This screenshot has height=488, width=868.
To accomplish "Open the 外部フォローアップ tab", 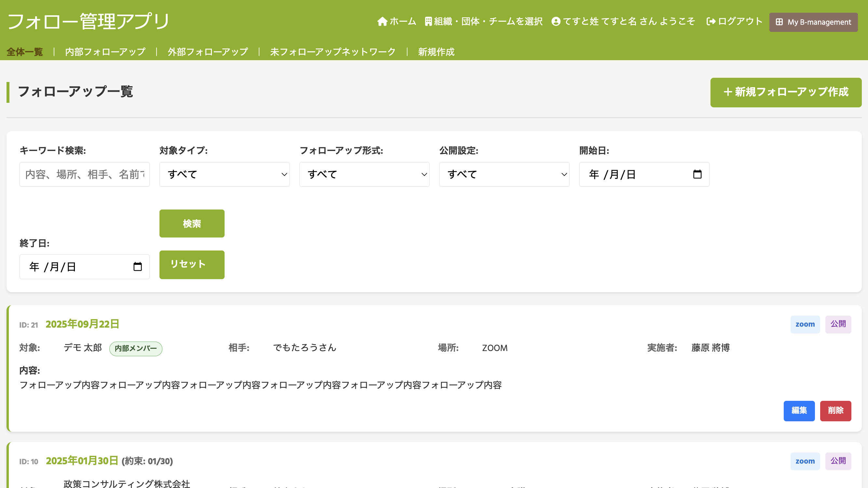I will (208, 52).
